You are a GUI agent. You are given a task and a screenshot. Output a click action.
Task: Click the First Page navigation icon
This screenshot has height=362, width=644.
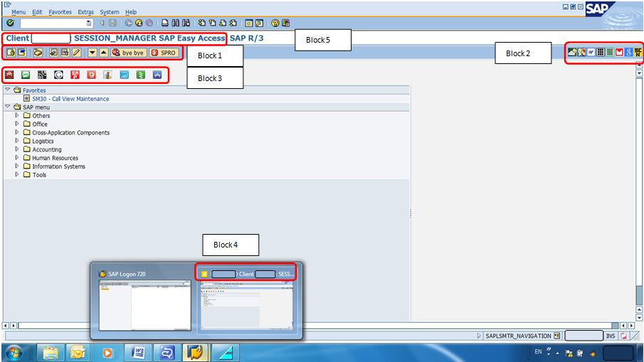click(x=201, y=23)
